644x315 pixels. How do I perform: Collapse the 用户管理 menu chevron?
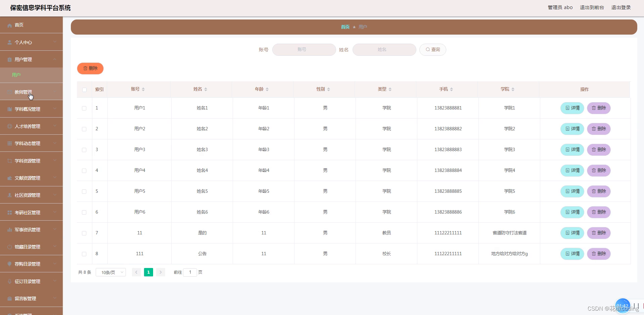pyautogui.click(x=55, y=59)
